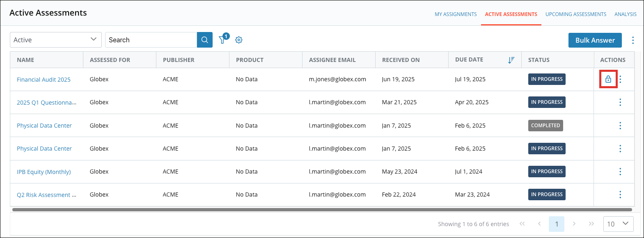Open actions menu for completed Physical Data Center
The width and height of the screenshot is (644, 238).
(620, 126)
